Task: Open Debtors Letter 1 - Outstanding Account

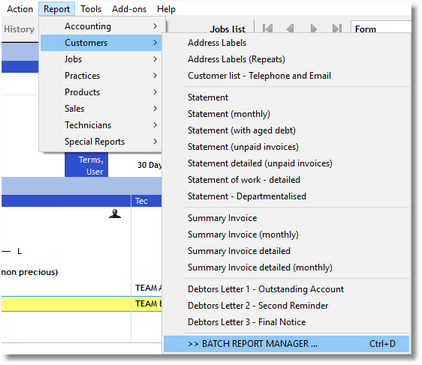Action: point(286,289)
